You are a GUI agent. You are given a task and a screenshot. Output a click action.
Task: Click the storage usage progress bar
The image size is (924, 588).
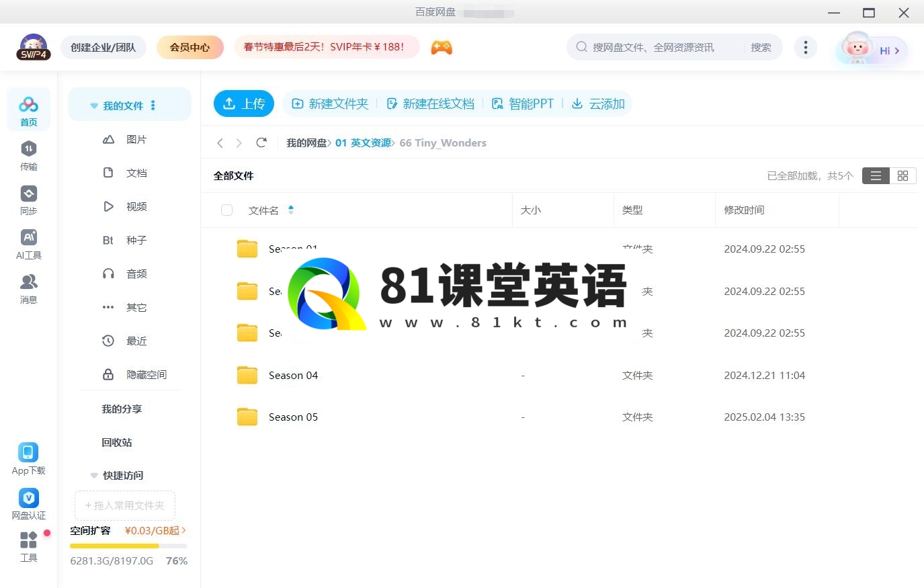click(x=128, y=546)
